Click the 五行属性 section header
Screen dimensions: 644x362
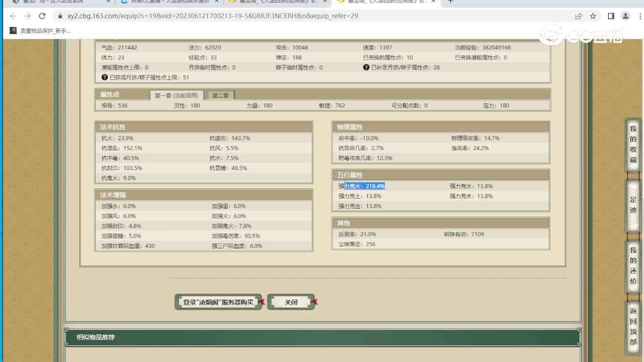pos(441,175)
